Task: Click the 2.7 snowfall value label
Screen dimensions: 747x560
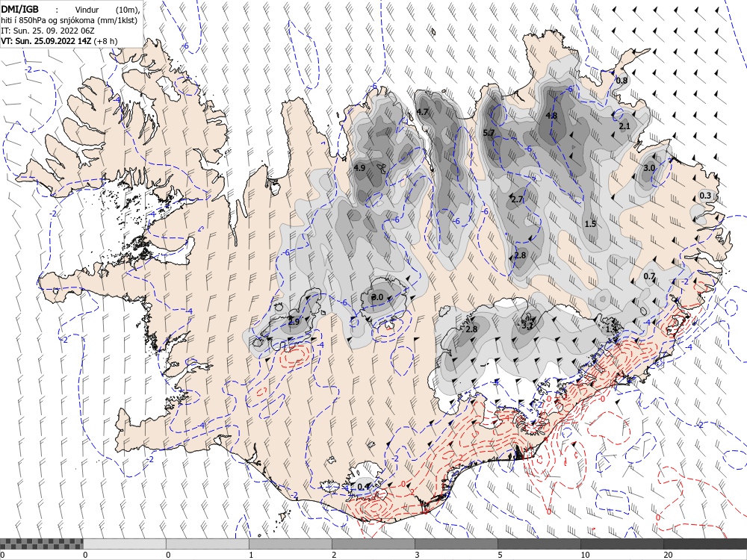Action: pyautogui.click(x=517, y=199)
